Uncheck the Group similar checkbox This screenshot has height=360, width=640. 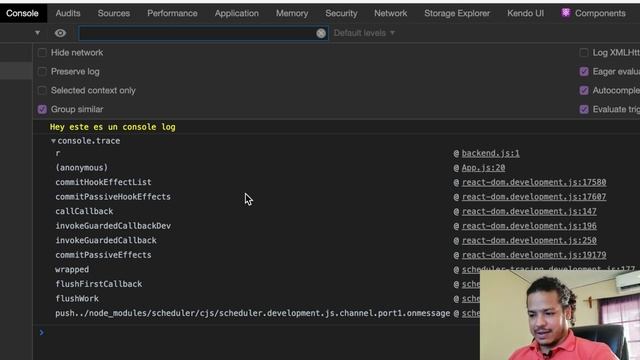[x=42, y=109]
